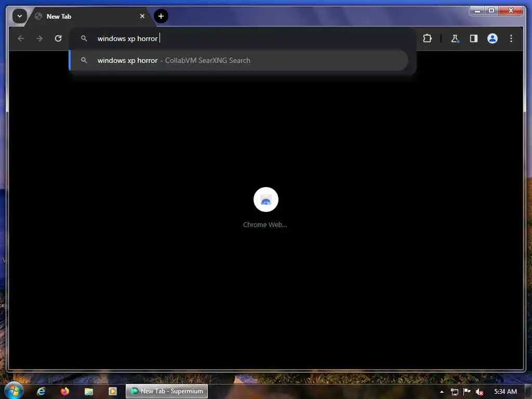Viewport: 532px width, 399px height.
Task: Choose the 'windows xp horror' CollabVM SearXNG suggestion
Action: (238, 60)
